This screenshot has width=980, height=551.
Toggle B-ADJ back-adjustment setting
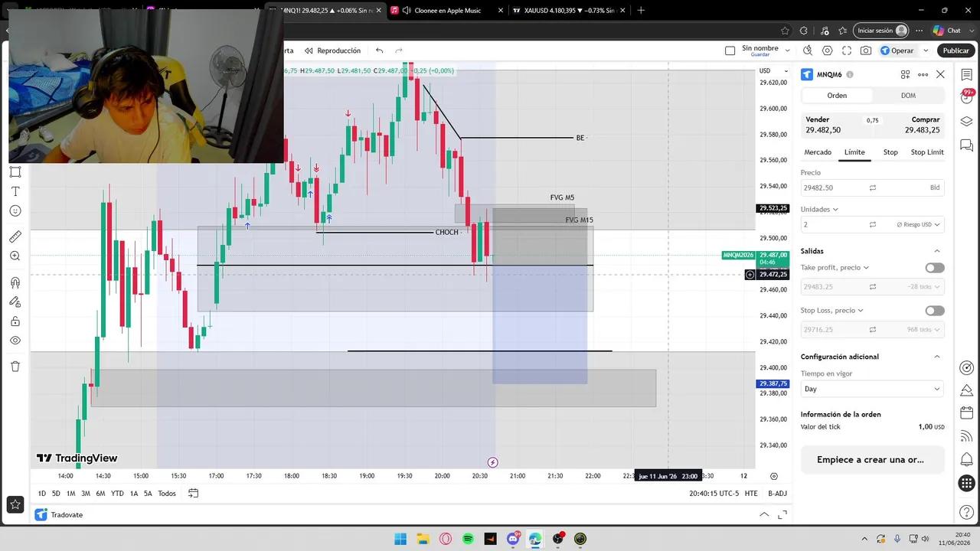pyautogui.click(x=777, y=494)
